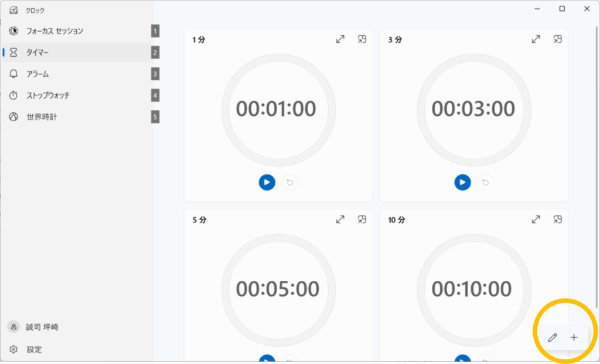
Task: Click the 00:05:00 timer display
Action: [278, 289]
